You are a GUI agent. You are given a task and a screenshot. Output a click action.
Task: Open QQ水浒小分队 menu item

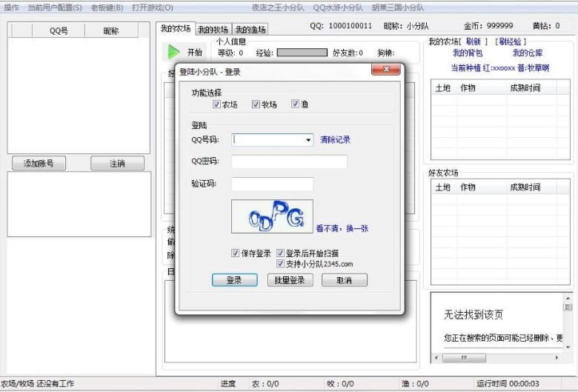338,7
